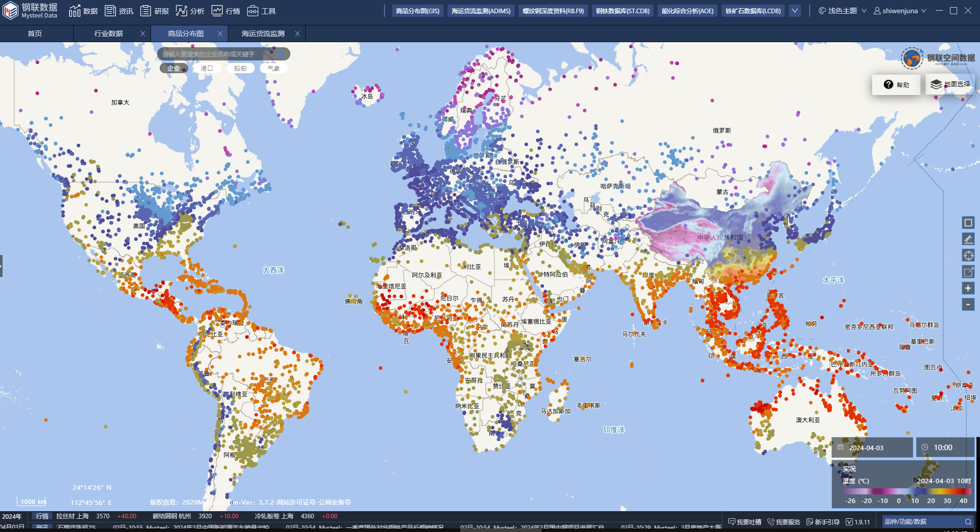Open the shiwenjuna account dropdown

[900, 11]
